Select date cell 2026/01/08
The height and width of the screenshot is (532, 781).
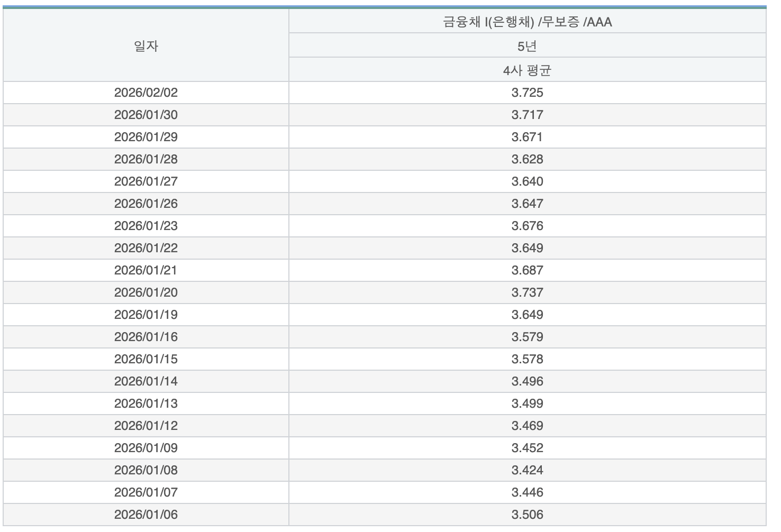point(146,470)
